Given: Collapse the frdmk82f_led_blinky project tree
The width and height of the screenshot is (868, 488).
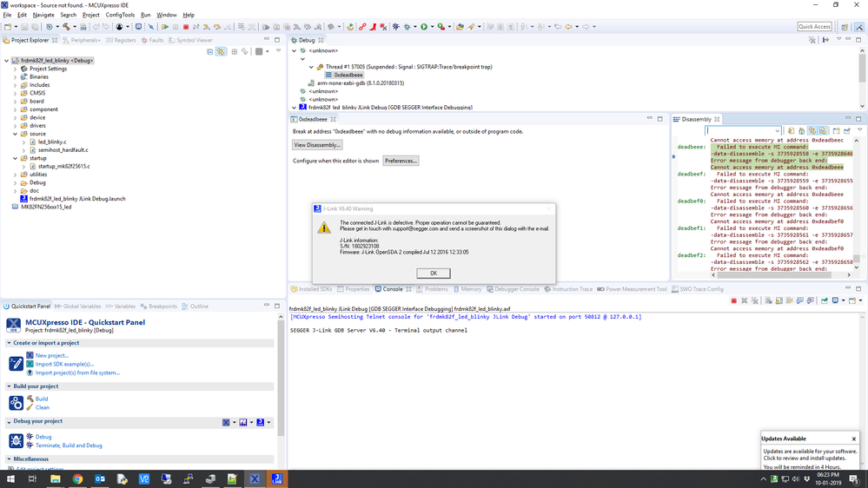Looking at the screenshot, I should click(x=7, y=60).
